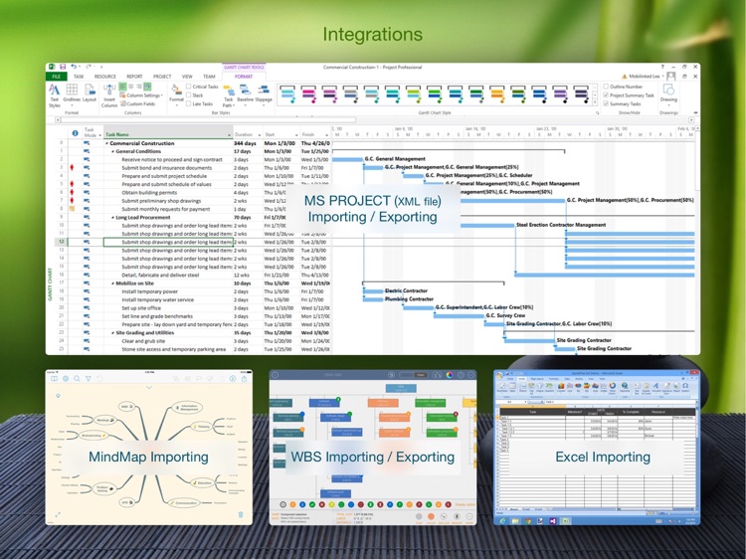Uncheck Project Summary Task

pyautogui.click(x=606, y=95)
